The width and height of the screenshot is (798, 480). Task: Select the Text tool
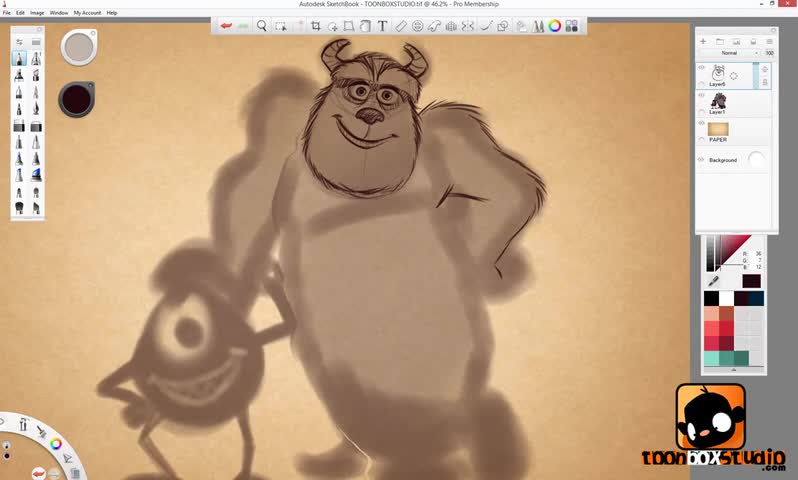(382, 26)
